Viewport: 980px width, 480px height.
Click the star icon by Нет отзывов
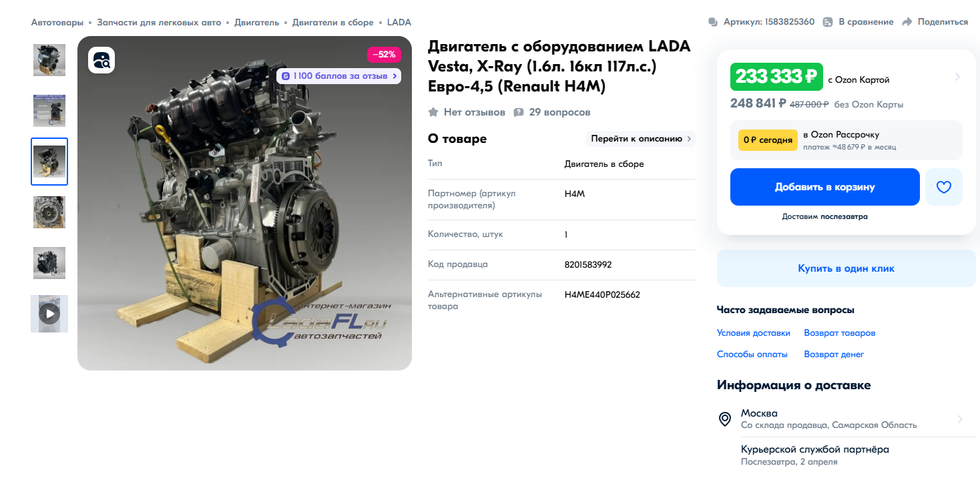coord(433,112)
